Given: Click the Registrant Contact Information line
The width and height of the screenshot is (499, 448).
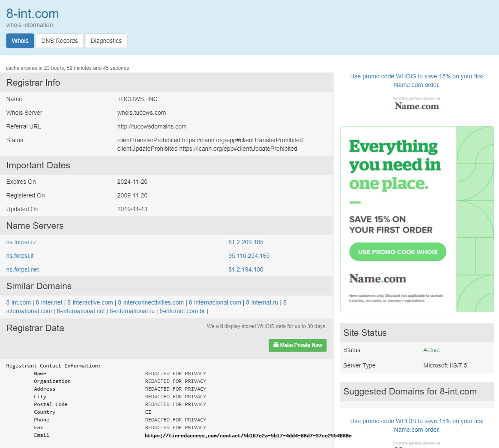Looking at the screenshot, I should coord(54,366).
